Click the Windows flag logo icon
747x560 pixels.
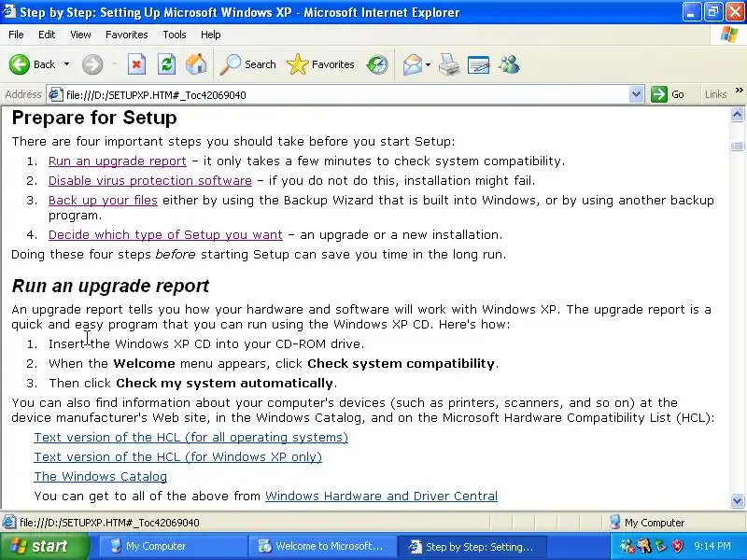(x=729, y=35)
